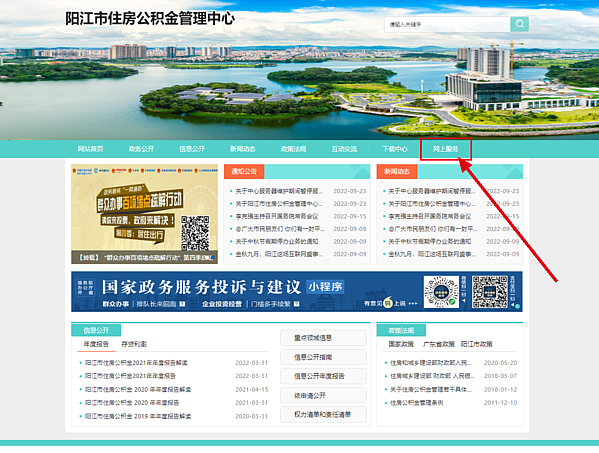
Task: Open the 网上服务 navigation menu item
Action: pyautogui.click(x=445, y=149)
